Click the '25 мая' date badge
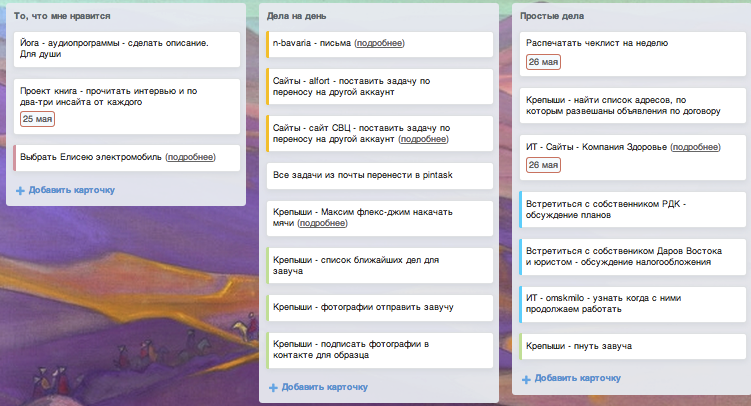751x406 pixels. pyautogui.click(x=38, y=119)
